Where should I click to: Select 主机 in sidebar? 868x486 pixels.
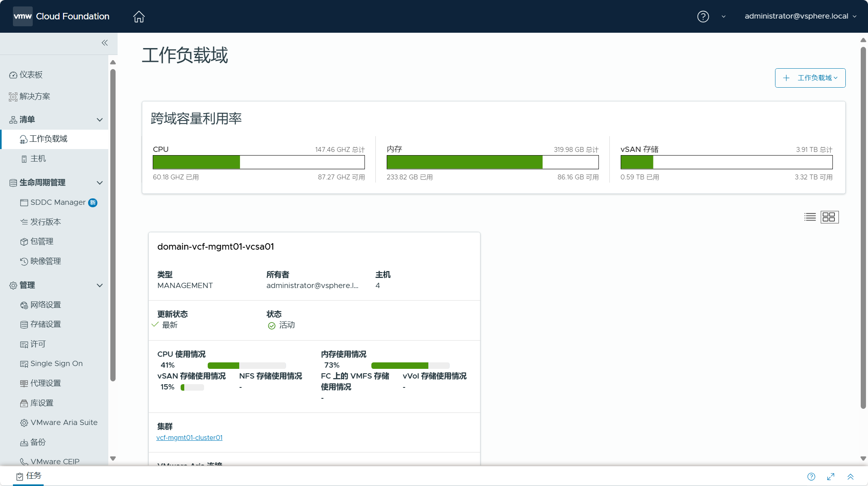coord(38,159)
